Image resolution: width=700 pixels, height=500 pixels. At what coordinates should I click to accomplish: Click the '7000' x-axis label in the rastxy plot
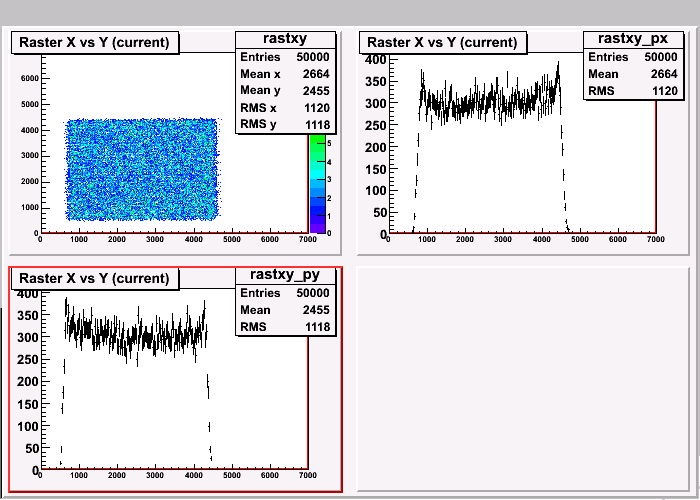308,239
